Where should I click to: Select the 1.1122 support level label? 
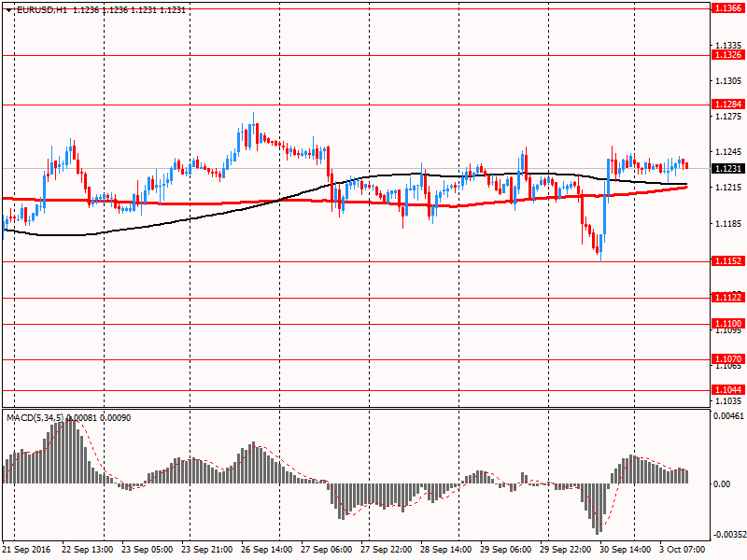(728, 298)
